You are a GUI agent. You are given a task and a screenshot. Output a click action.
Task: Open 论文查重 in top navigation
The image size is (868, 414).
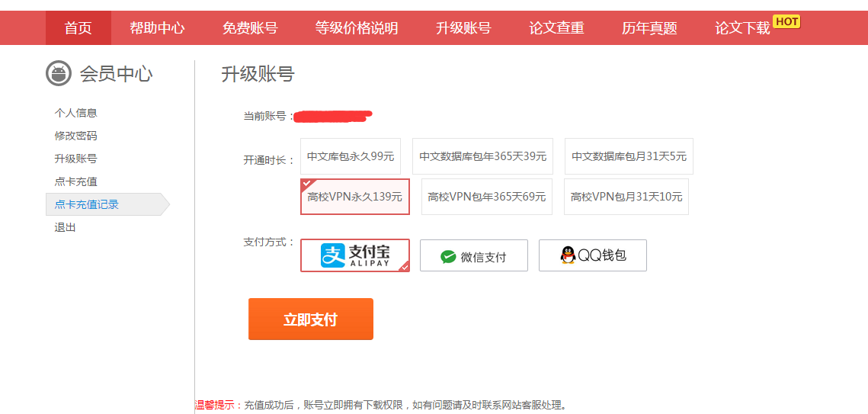coord(556,28)
